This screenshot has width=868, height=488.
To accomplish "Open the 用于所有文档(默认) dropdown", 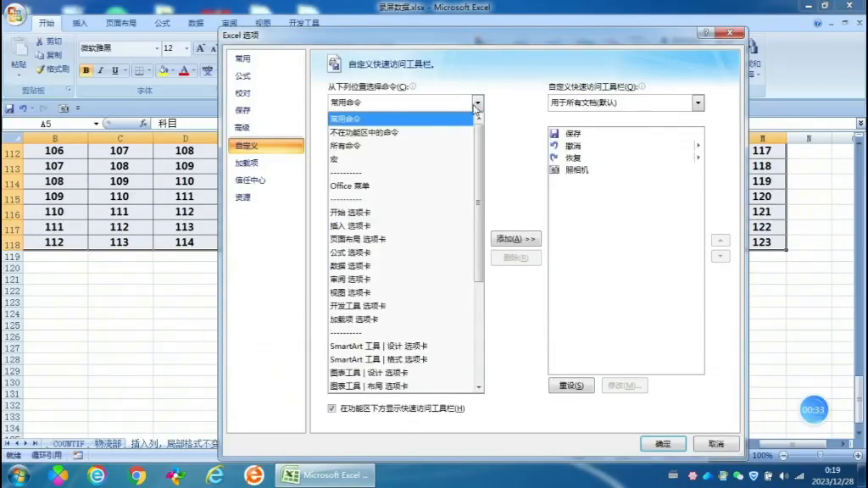I will point(698,103).
